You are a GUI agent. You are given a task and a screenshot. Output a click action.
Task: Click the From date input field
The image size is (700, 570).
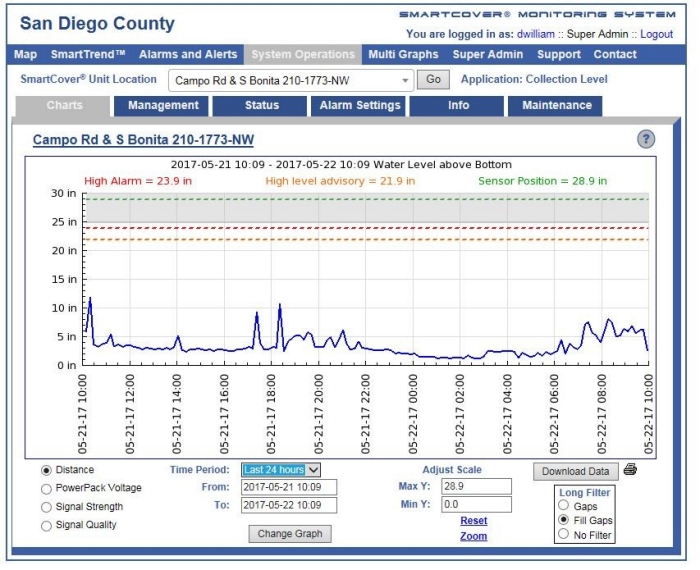tap(287, 487)
